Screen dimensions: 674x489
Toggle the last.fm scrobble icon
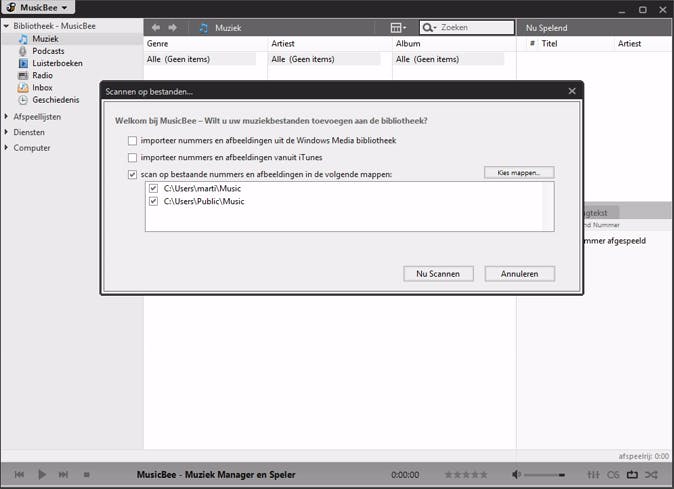tap(613, 474)
